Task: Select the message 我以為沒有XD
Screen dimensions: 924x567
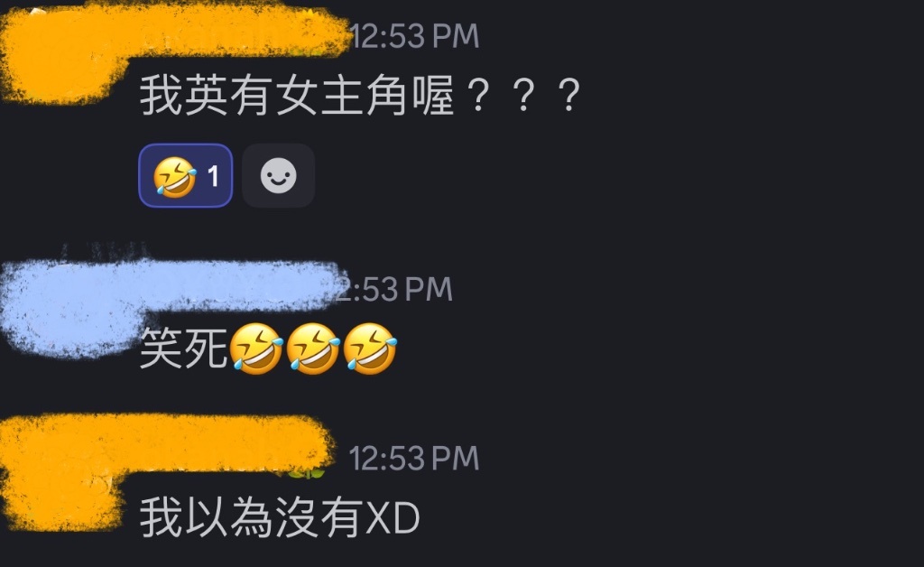Action: [x=280, y=518]
